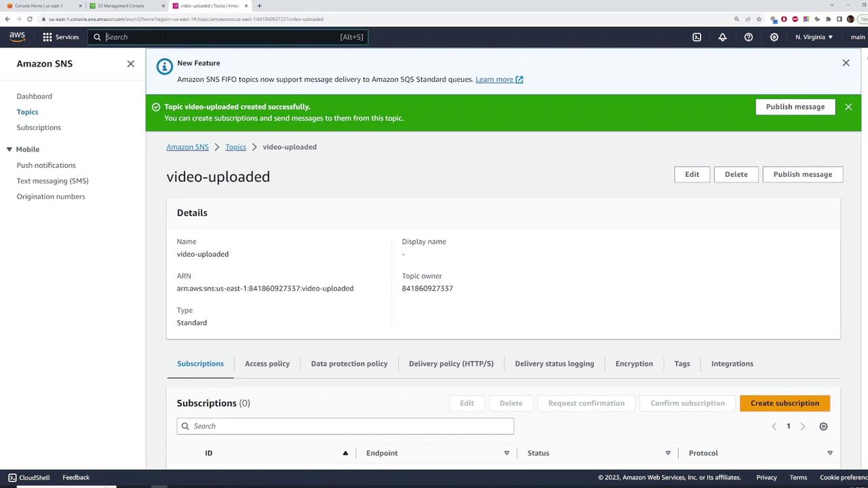Open a new browser tab
Screen dimensions: 868x488
pyautogui.click(x=259, y=5)
